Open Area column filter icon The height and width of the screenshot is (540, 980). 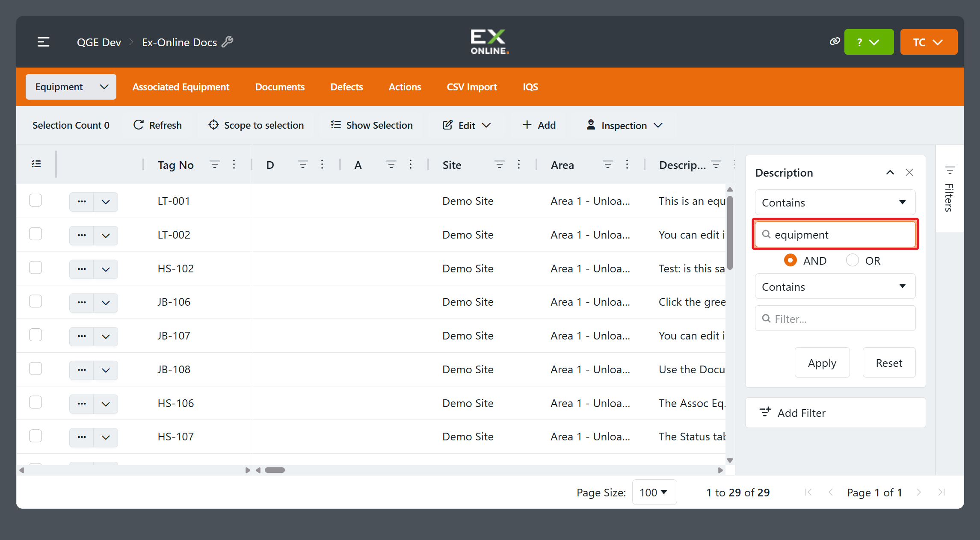point(608,165)
